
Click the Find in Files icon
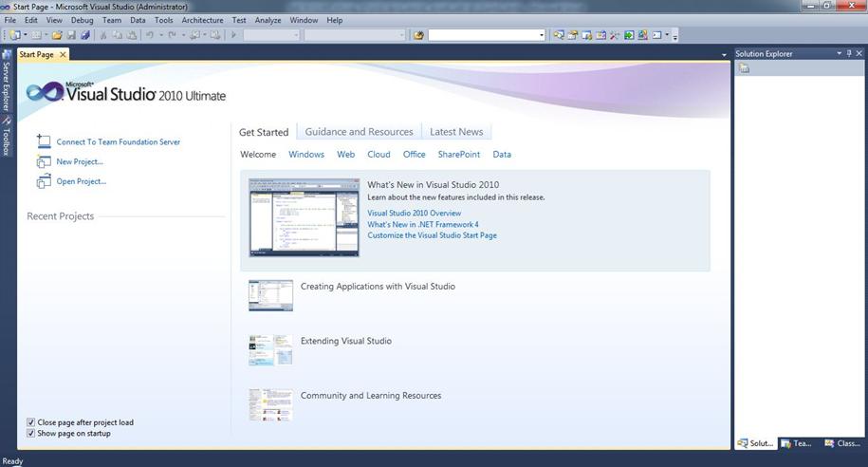click(x=418, y=35)
